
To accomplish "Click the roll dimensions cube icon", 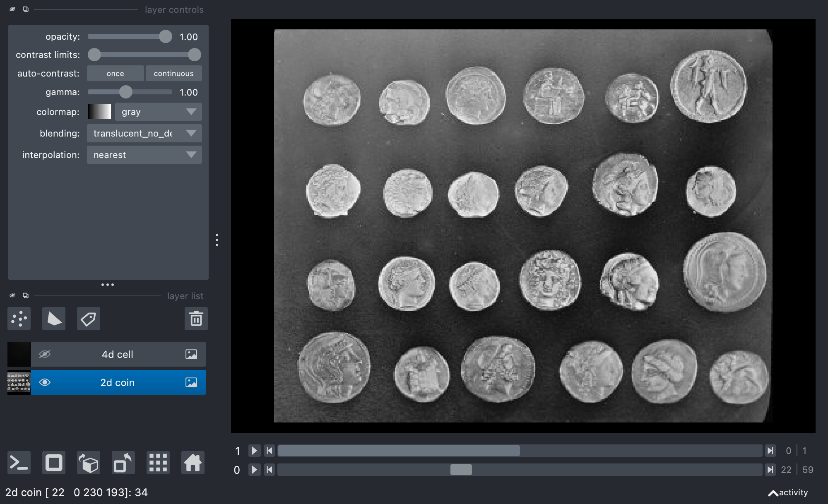I will click(89, 463).
